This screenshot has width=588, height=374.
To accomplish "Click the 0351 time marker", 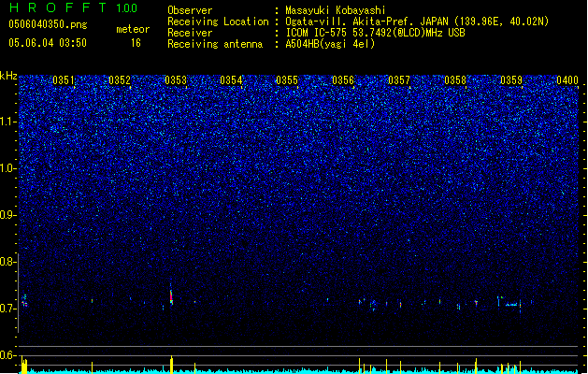I will tap(64, 80).
